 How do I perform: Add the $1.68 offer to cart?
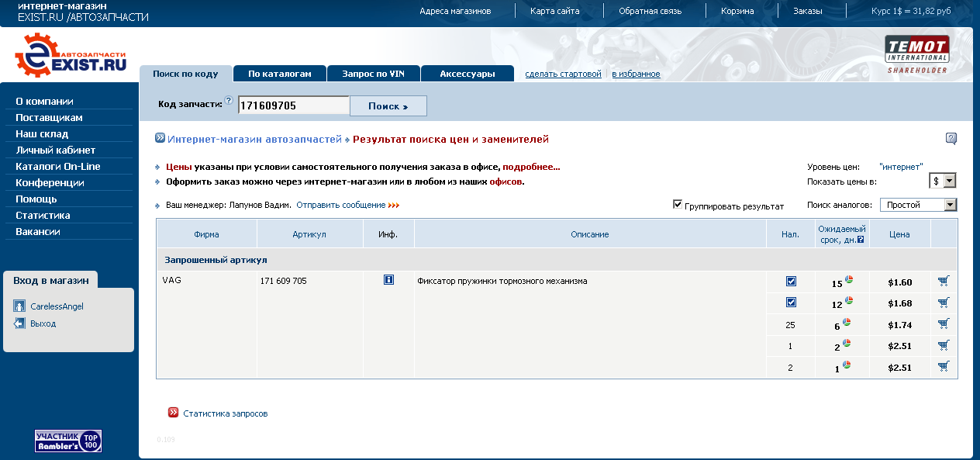[x=943, y=303]
